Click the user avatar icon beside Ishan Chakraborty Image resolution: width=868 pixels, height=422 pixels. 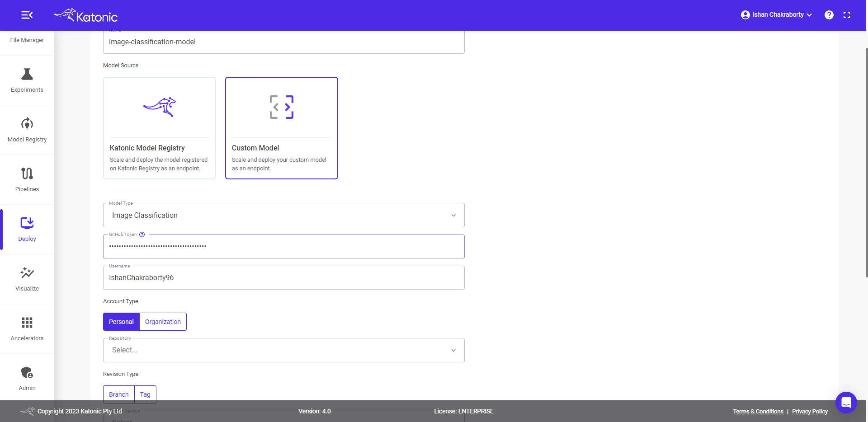[x=745, y=15]
